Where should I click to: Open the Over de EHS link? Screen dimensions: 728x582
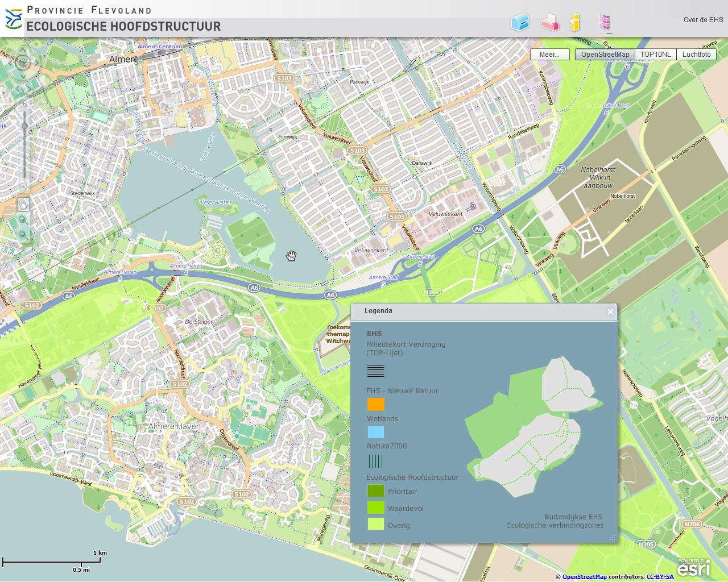pyautogui.click(x=703, y=20)
